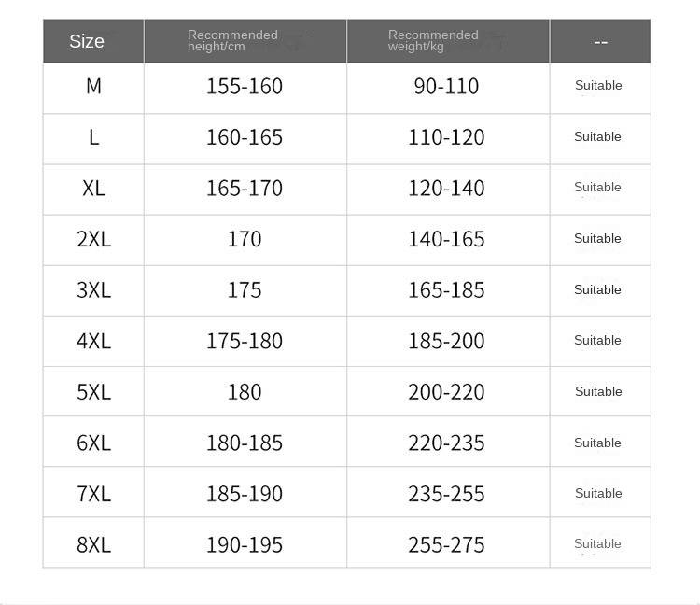The width and height of the screenshot is (700, 605).
Task: Choose the XL size cell
Action: click(x=93, y=188)
